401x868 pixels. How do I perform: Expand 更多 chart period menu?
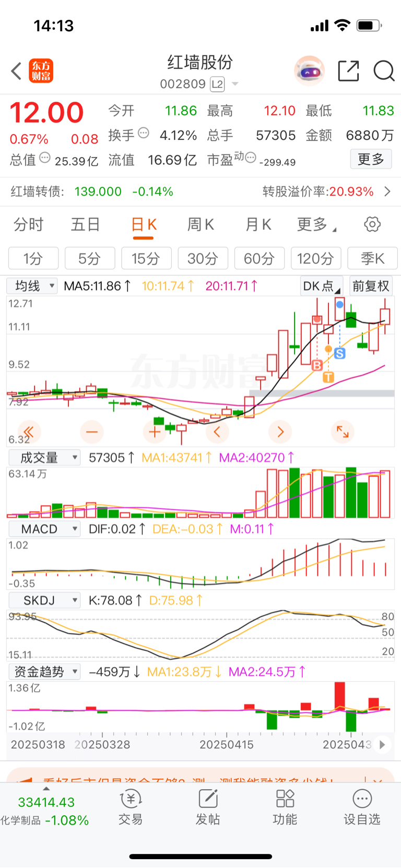click(316, 225)
